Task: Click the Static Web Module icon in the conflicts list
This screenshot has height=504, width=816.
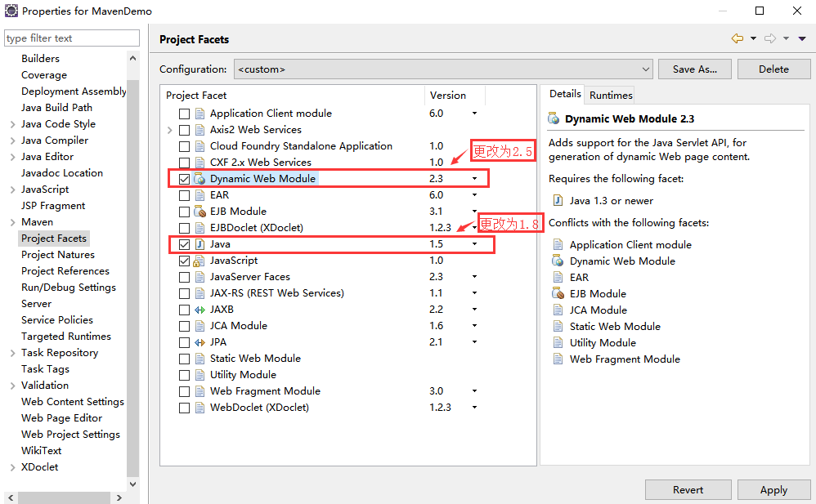Action: (558, 326)
